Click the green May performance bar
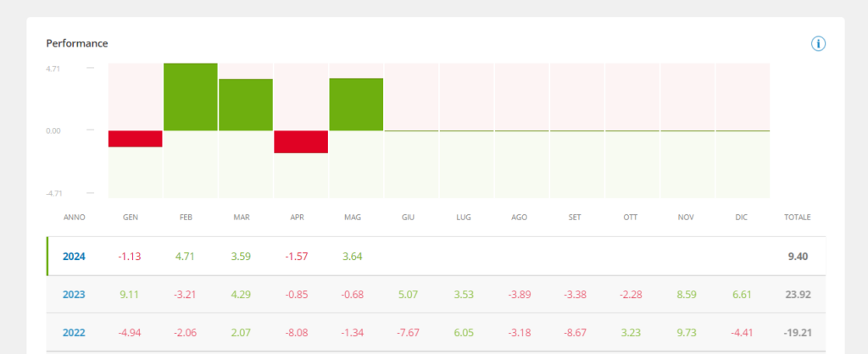Screen dimensions: 868x354 pos(356,104)
